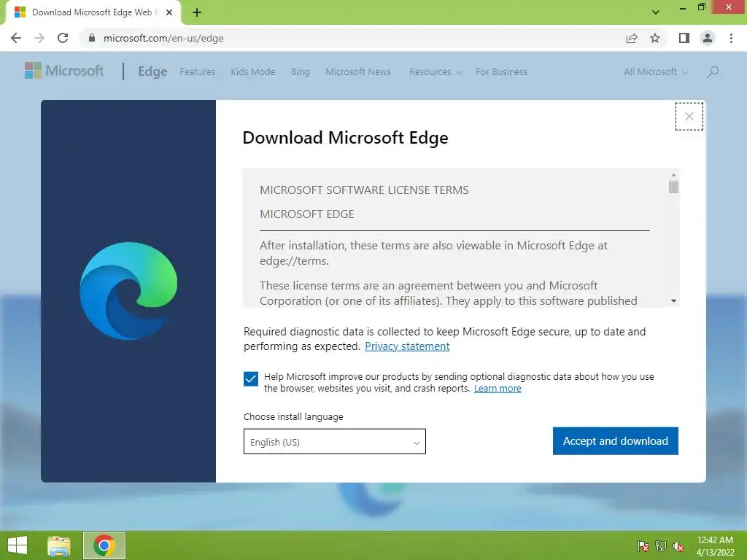Click Accept and download button
The height and width of the screenshot is (560, 747).
(616, 441)
